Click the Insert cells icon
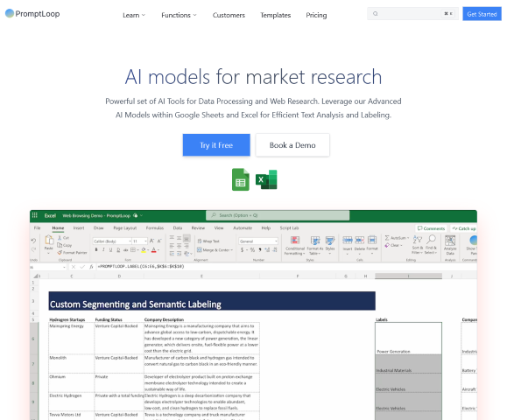Viewport: 507px width, 420px height. tap(348, 240)
